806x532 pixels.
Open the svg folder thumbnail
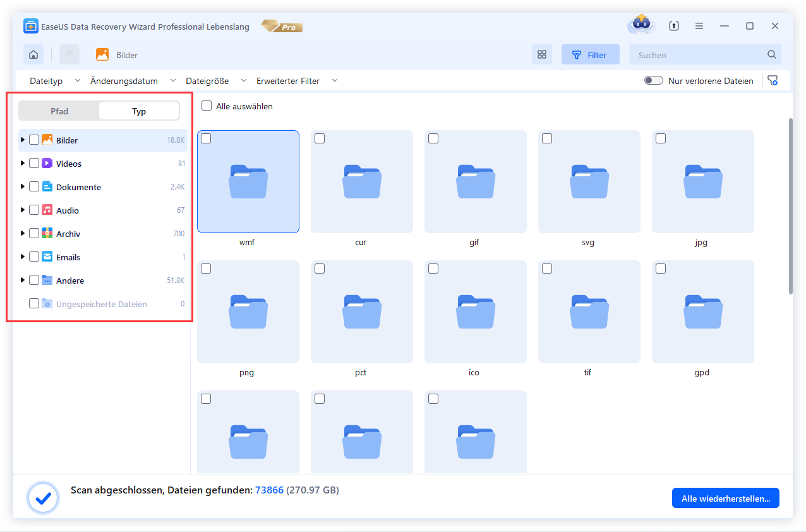point(589,181)
